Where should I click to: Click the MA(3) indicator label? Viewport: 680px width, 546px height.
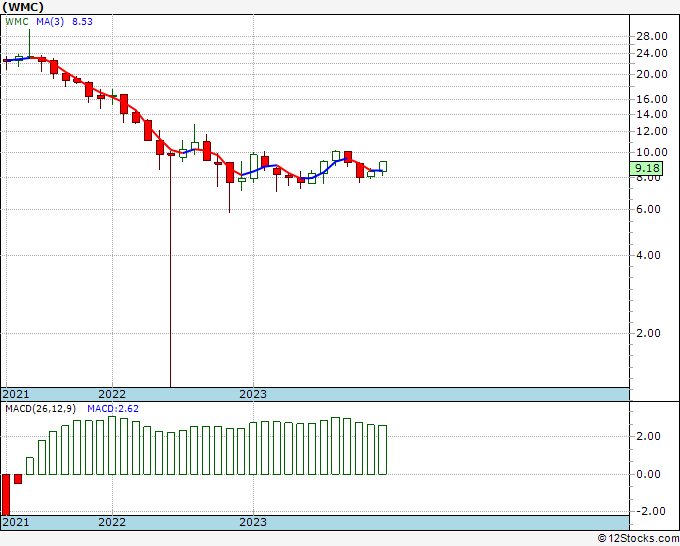50,22
